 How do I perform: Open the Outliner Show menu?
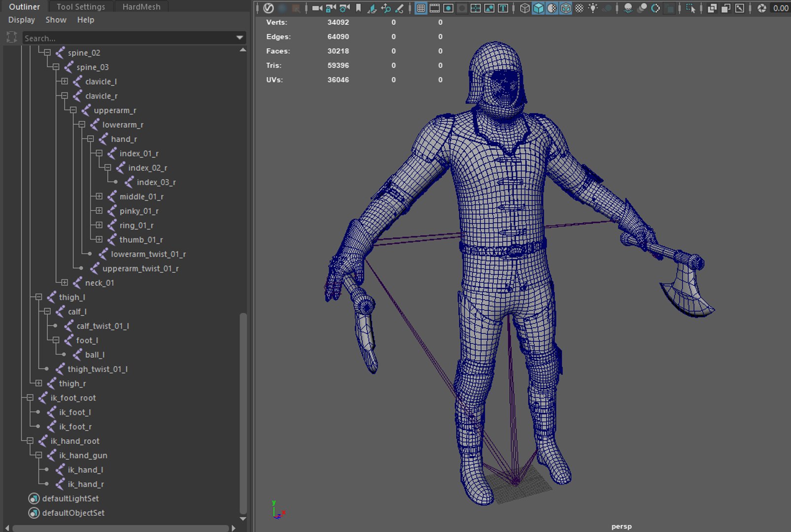56,20
